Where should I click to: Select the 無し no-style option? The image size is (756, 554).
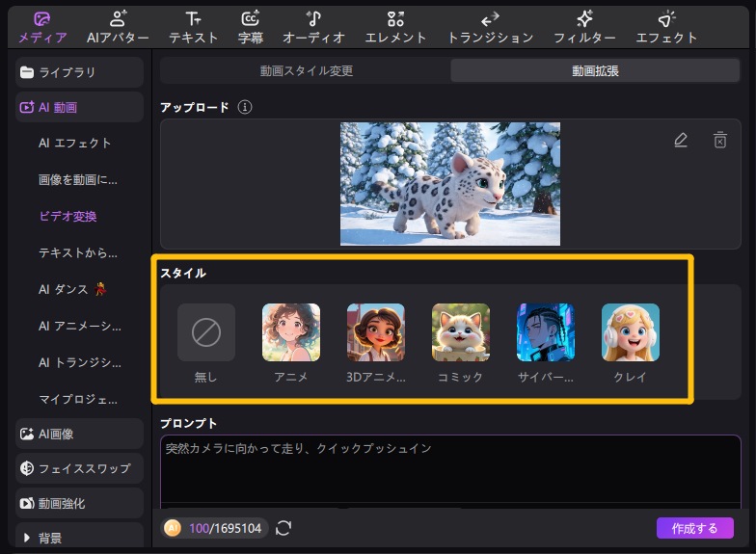(x=206, y=332)
